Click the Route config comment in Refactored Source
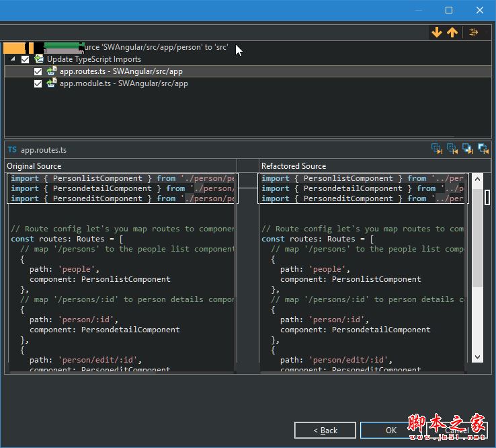This screenshot has width=496, height=448. point(362,229)
